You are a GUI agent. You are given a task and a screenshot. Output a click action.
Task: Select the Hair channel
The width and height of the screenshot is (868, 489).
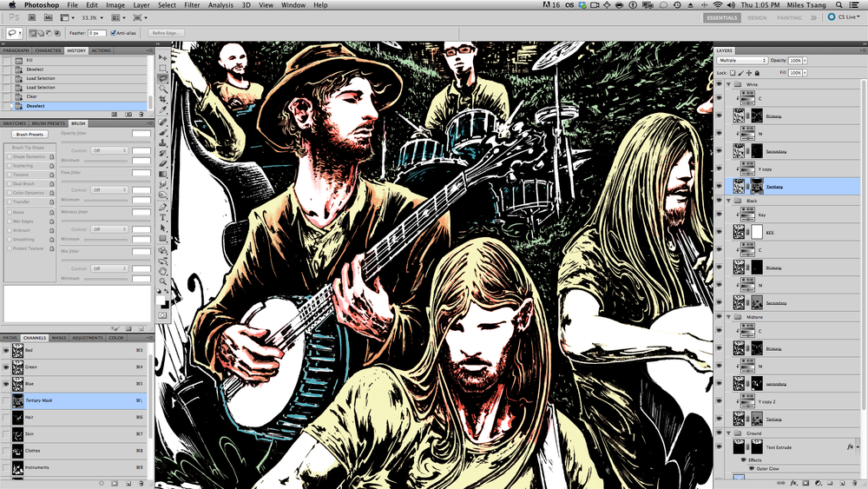pos(75,417)
